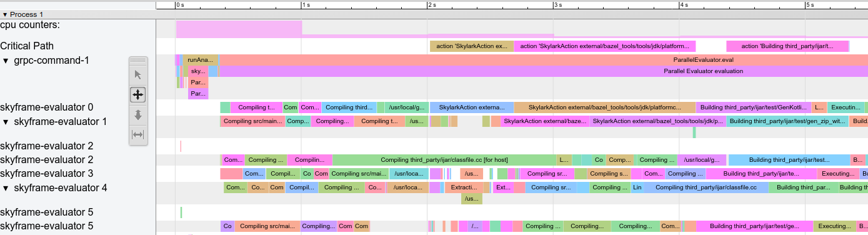
Task: Select Compiling src/mai... slice in evaluator 5
Action: (x=267, y=226)
